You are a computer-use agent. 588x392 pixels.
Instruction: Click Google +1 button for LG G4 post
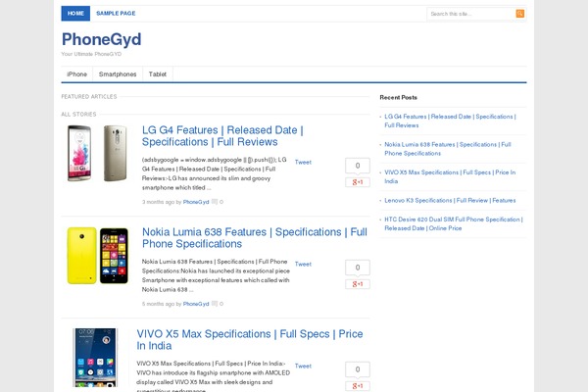[358, 182]
